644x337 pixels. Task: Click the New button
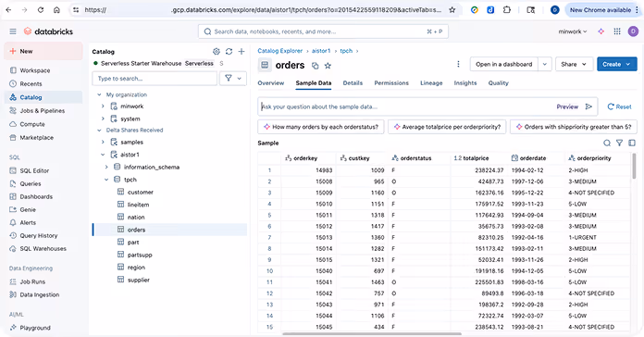click(x=43, y=51)
